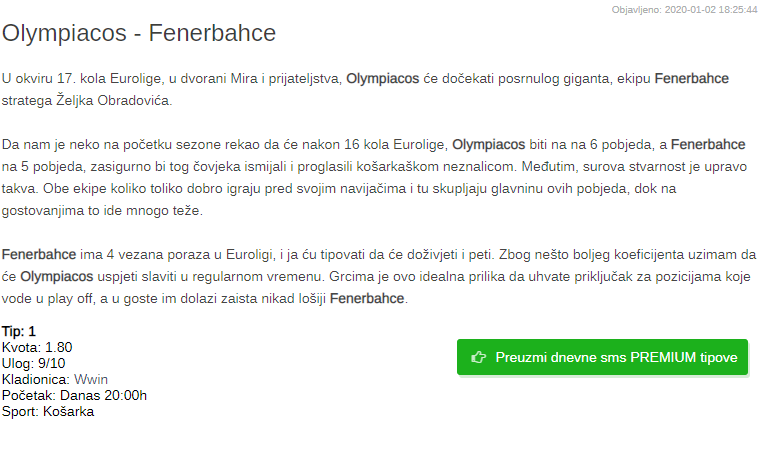Click bold Olympiacos in second paragraph
The height and width of the screenshot is (462, 779).
coord(488,145)
